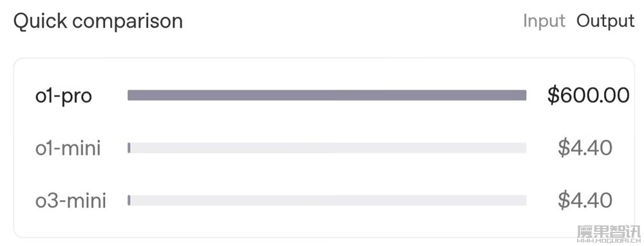Click the small filled marker on o1-mini bar

(129, 148)
